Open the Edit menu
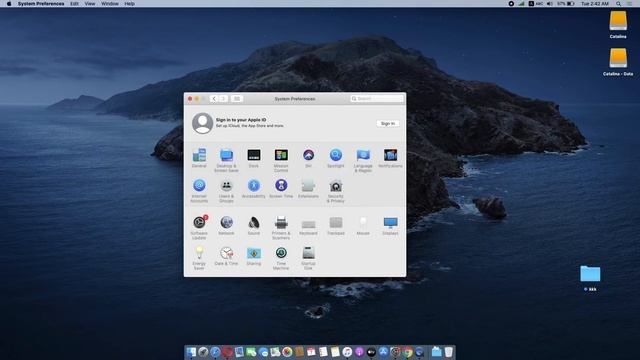640x360 pixels. 74,4
